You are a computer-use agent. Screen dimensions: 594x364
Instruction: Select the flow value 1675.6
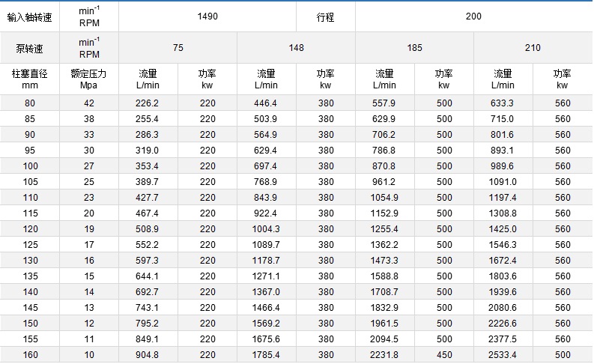click(x=267, y=339)
